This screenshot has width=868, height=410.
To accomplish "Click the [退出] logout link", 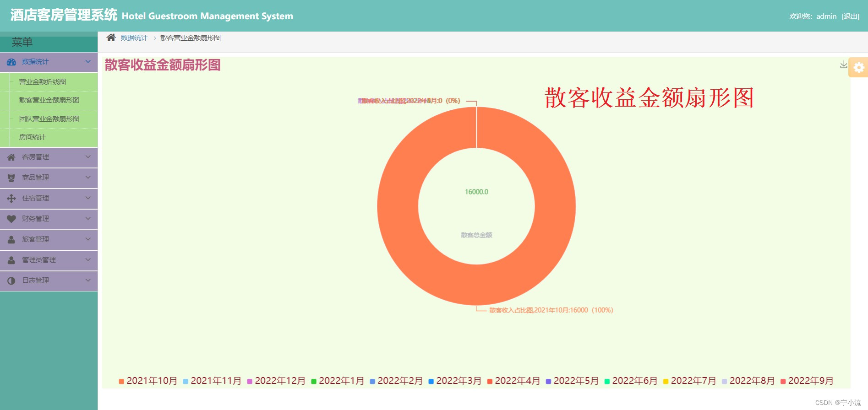I will click(x=851, y=16).
